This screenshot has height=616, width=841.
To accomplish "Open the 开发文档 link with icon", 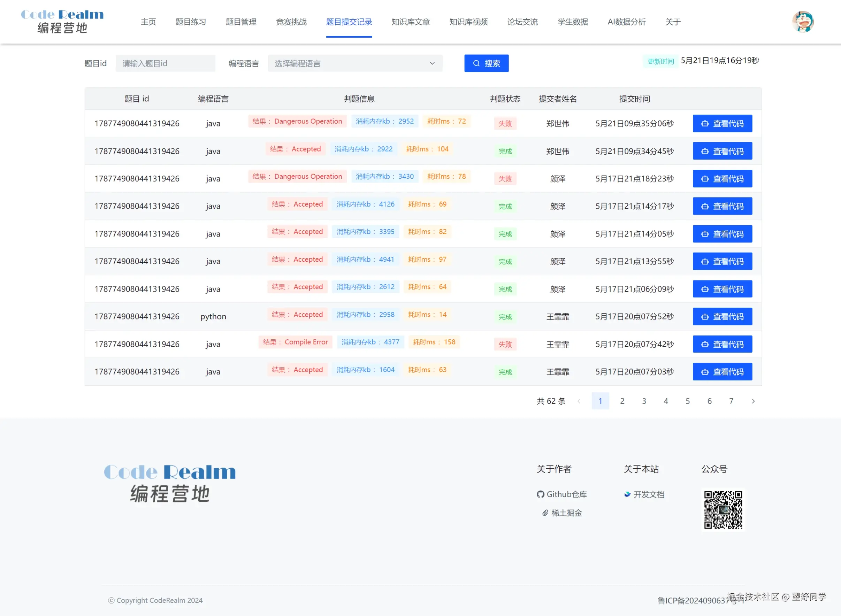I will coord(644,494).
